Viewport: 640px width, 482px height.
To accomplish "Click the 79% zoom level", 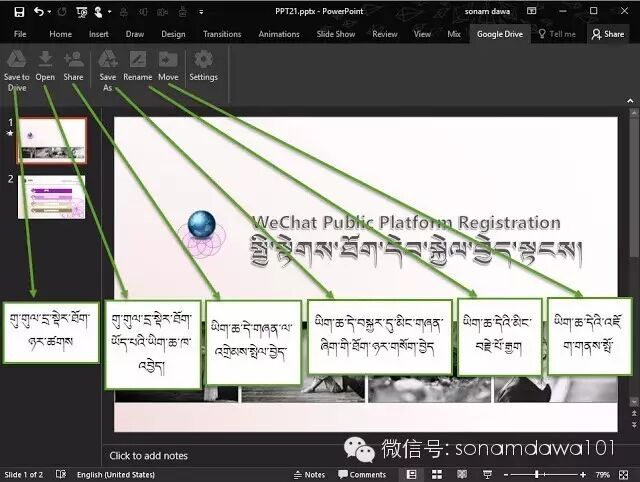I will pyautogui.click(x=602, y=475).
